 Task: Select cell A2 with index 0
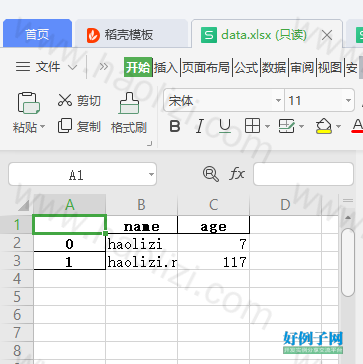tap(70, 243)
